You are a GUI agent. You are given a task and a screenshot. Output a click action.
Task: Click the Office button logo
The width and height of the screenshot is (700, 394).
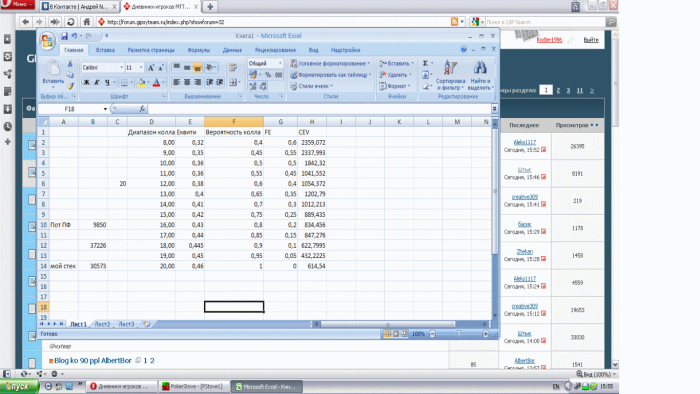coord(47,41)
